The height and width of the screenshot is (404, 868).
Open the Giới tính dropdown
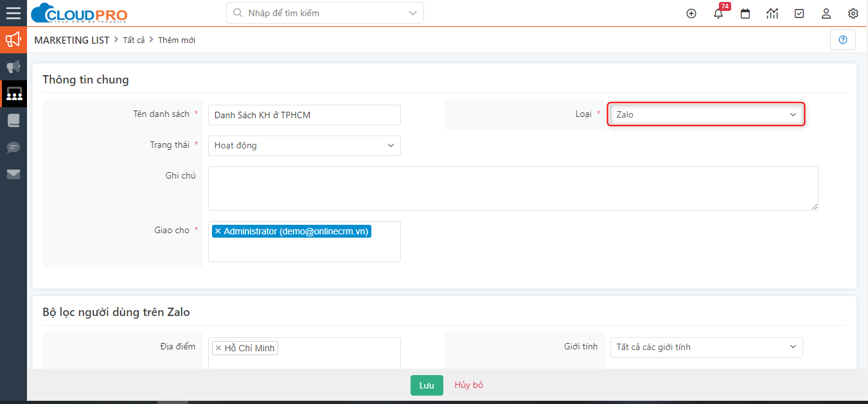pos(706,347)
